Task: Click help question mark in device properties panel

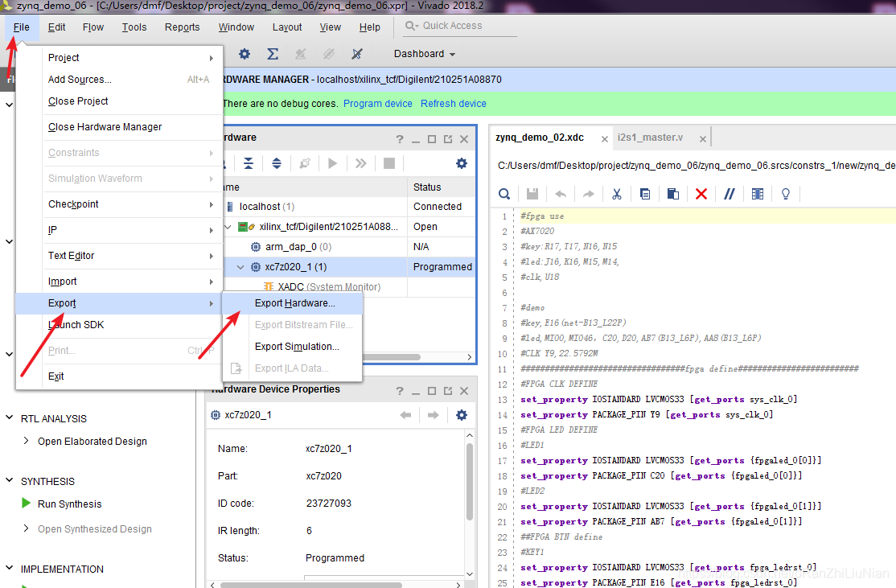Action: 400,391
